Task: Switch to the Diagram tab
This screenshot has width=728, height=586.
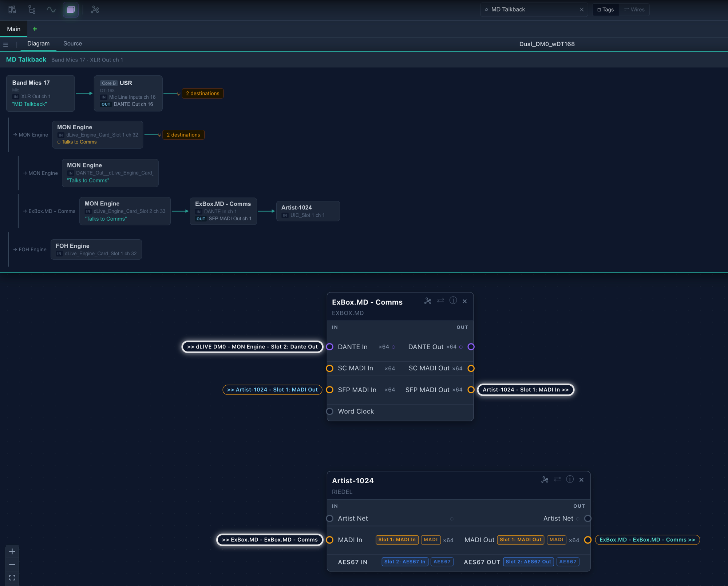Action: point(38,43)
